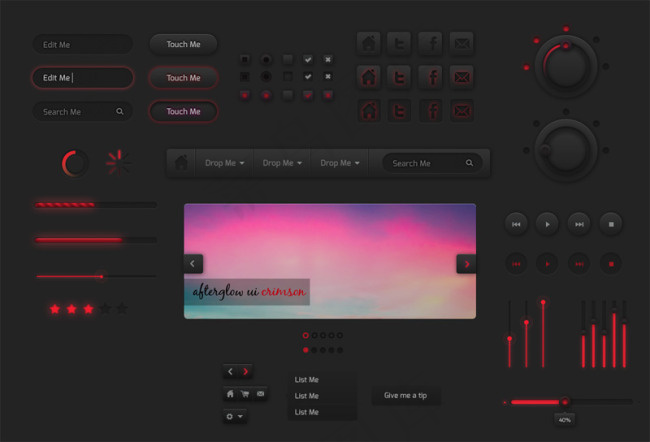Click the Give me a tip button
The height and width of the screenshot is (442, 650).
[x=405, y=396]
